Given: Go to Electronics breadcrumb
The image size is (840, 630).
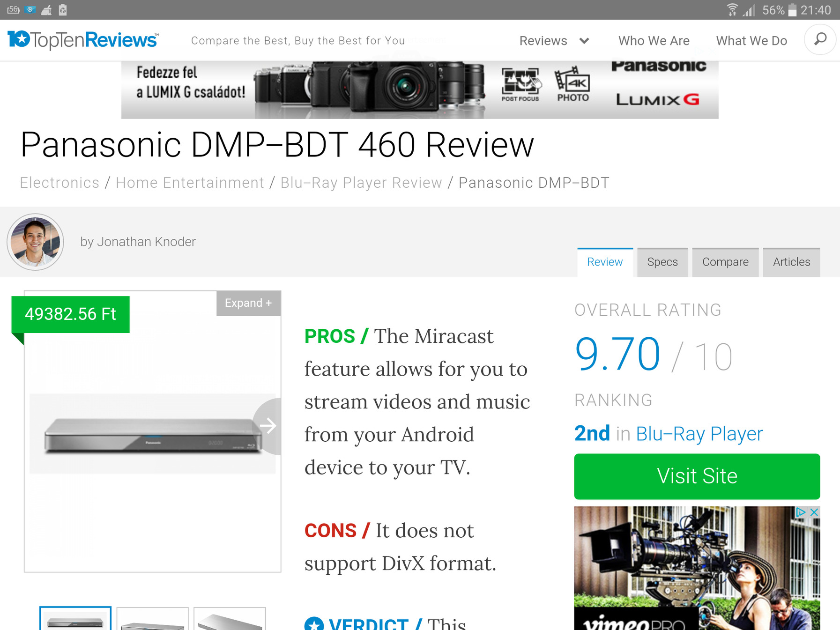Looking at the screenshot, I should pos(59,183).
